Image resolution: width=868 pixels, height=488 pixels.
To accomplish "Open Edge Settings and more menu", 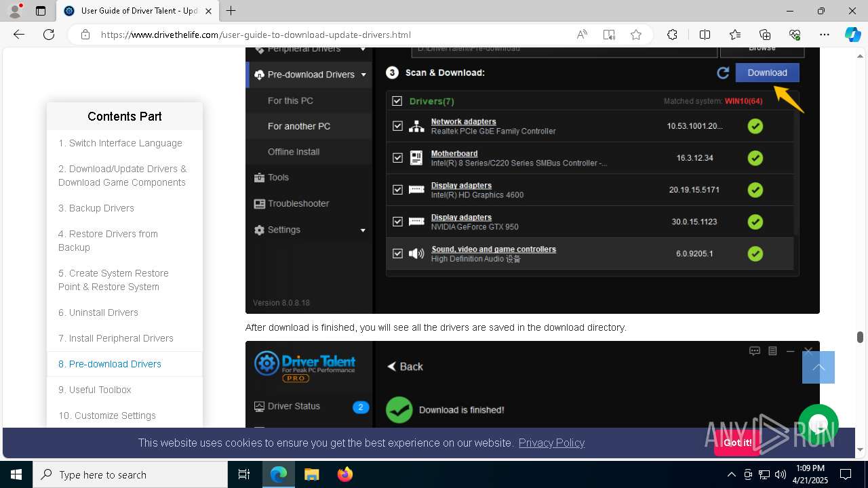I will tap(825, 35).
